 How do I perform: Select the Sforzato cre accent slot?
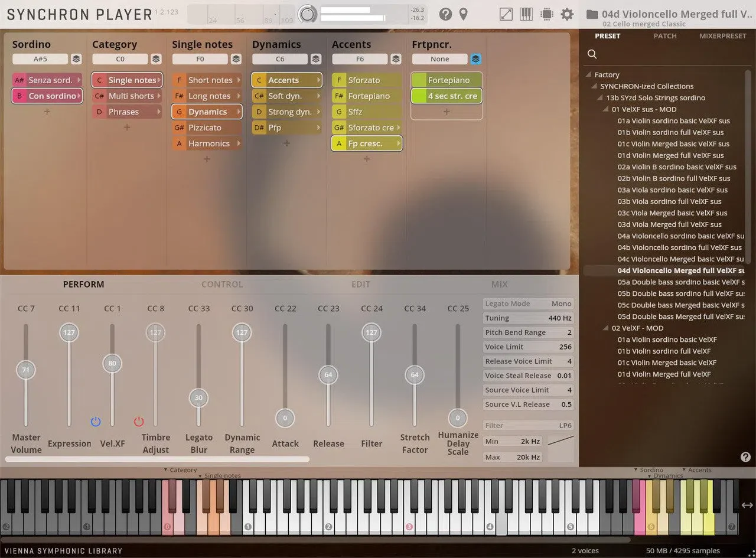367,128
